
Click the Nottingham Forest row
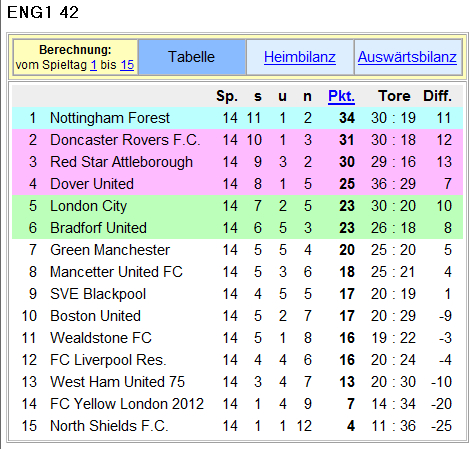(237, 118)
